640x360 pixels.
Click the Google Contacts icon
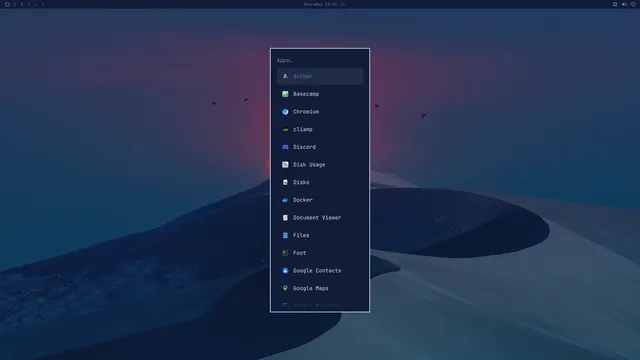point(285,271)
